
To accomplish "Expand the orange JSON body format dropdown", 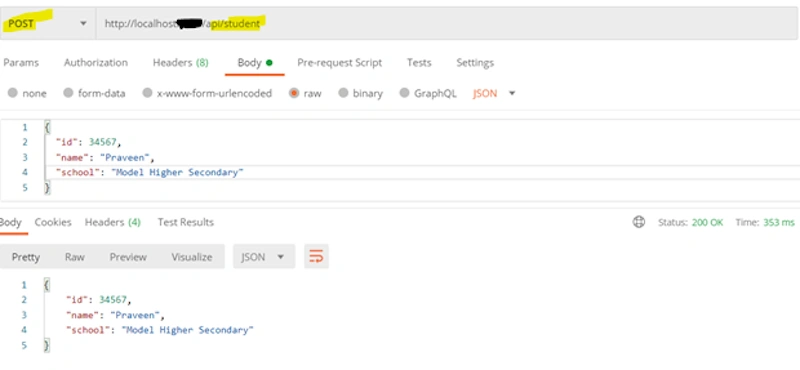I will tap(494, 93).
